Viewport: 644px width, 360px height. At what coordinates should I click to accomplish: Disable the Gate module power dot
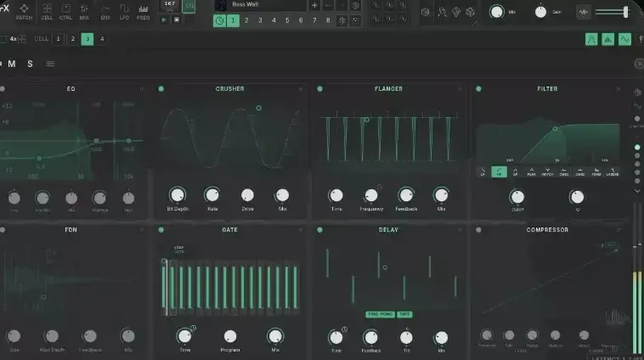pos(161,230)
